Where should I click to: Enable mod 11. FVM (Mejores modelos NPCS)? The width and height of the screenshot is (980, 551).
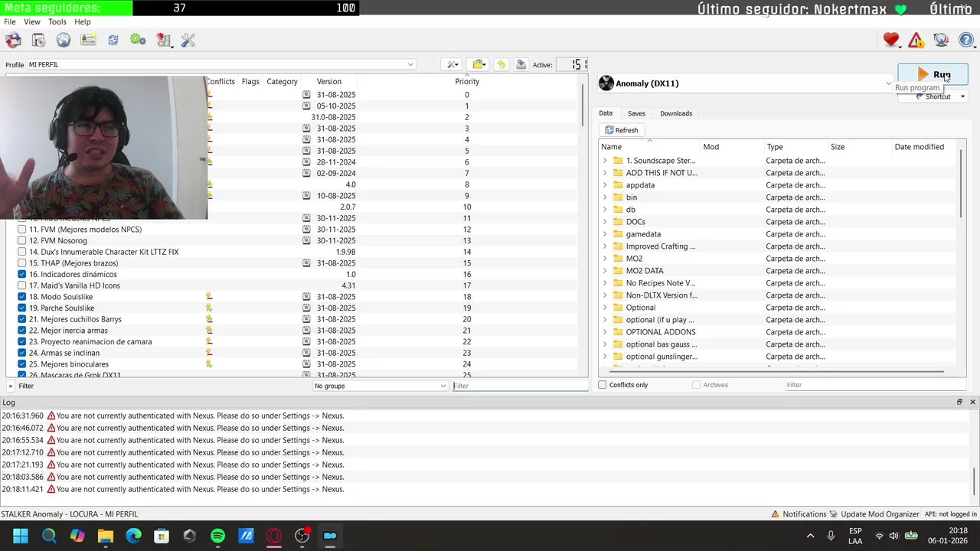[22, 230]
